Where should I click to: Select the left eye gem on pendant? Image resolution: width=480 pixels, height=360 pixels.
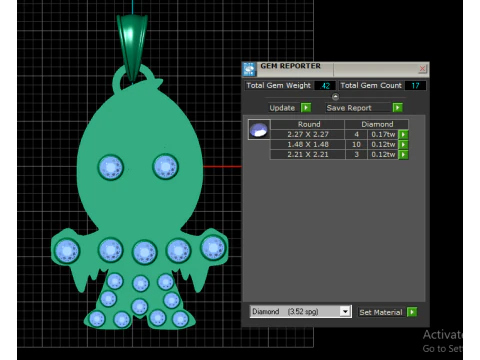coord(111,167)
